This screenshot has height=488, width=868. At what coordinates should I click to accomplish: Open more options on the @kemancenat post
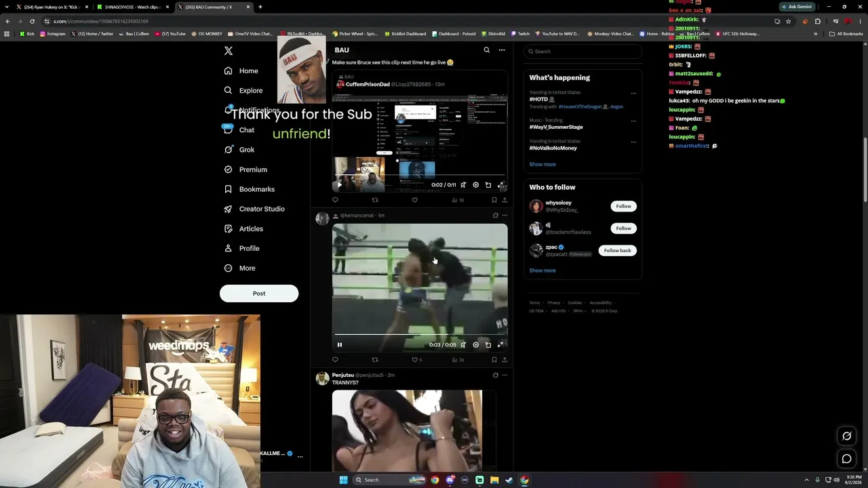(505, 216)
